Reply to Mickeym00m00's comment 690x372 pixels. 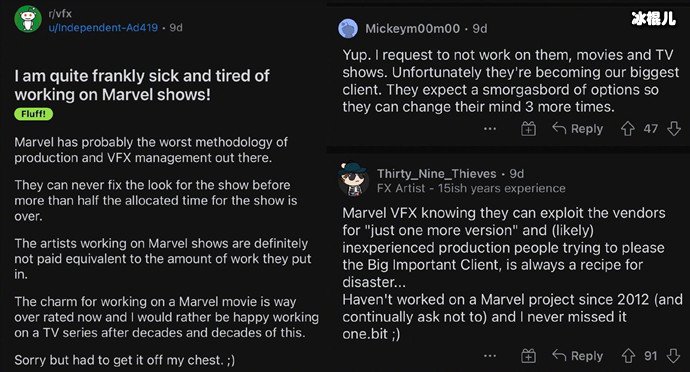(578, 129)
